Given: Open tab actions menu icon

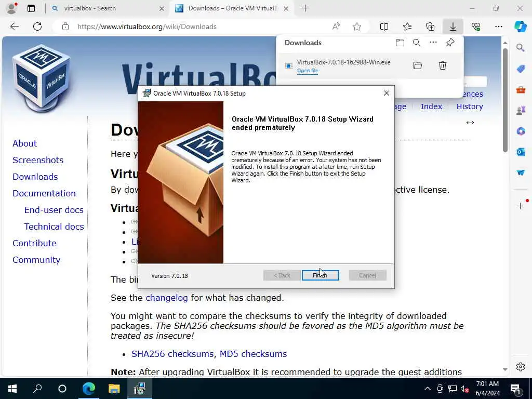Looking at the screenshot, I should (x=31, y=8).
